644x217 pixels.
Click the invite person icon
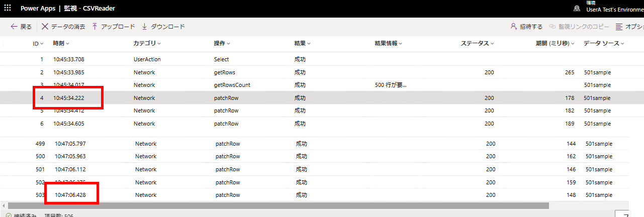coord(513,27)
